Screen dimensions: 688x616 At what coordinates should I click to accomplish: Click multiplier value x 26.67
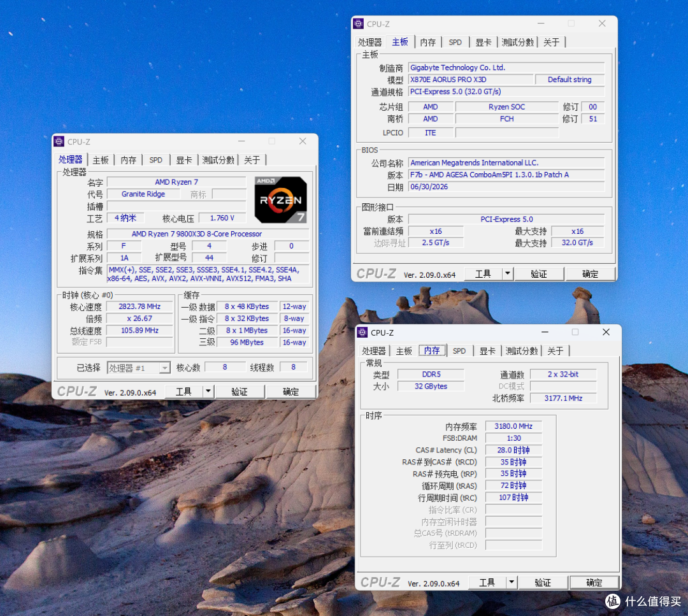pyautogui.click(x=140, y=319)
